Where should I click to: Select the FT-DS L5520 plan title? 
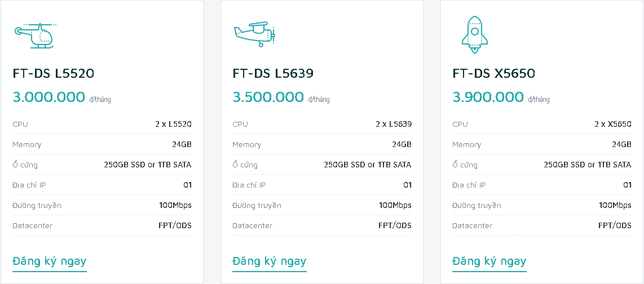tap(54, 73)
